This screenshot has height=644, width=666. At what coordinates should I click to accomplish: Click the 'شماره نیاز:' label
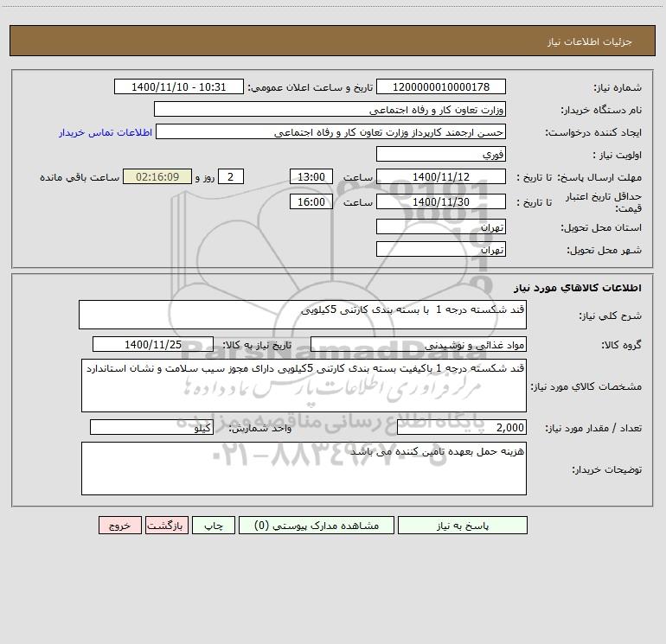point(618,87)
